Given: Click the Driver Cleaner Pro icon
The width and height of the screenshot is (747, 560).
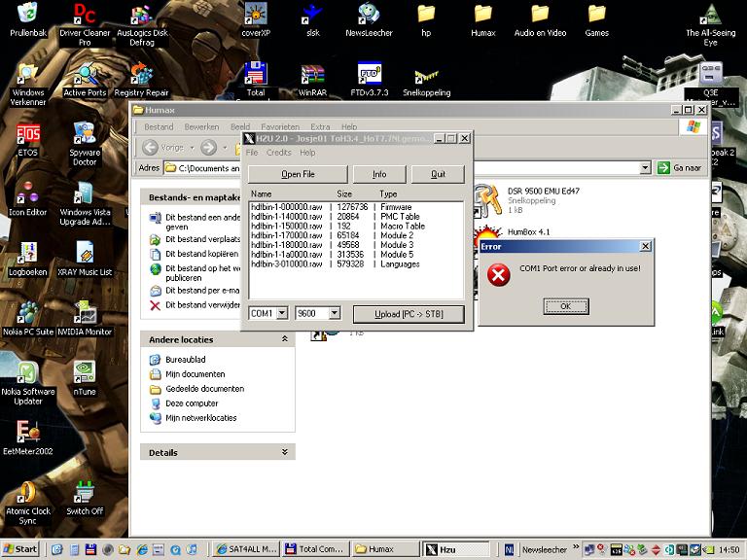Looking at the screenshot, I should (x=85, y=15).
